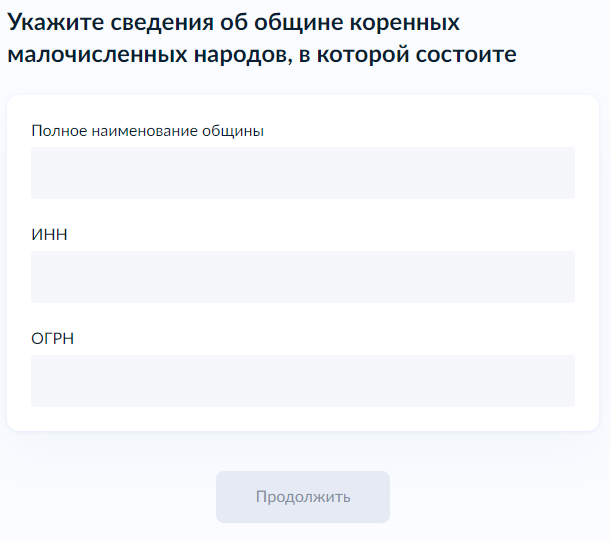Screen dimensions: 610x540
Task: Click the word 'состоите' in the heading
Action: click(466, 54)
